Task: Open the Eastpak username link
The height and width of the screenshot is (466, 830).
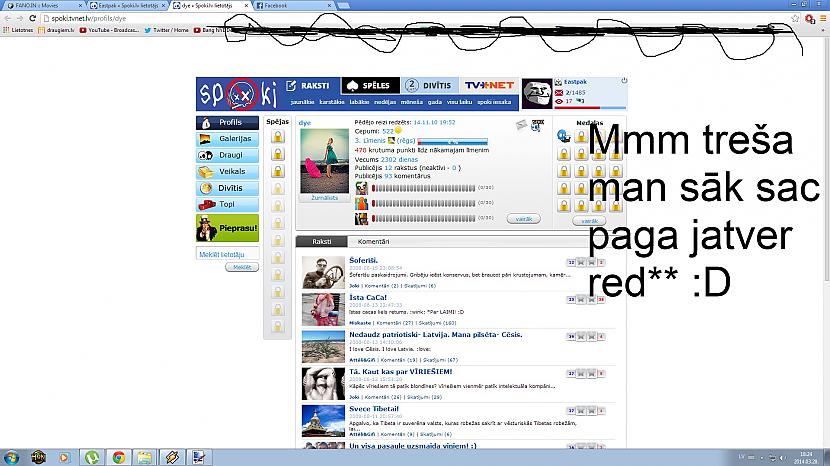Action: tap(575, 82)
